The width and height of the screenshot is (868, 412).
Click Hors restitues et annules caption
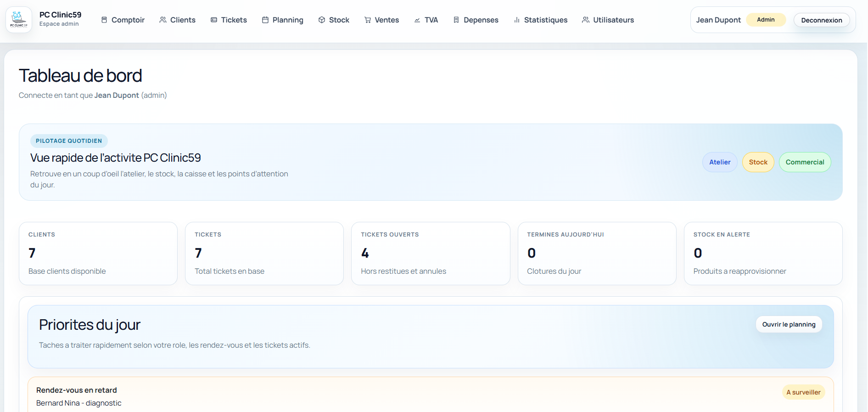[403, 271]
